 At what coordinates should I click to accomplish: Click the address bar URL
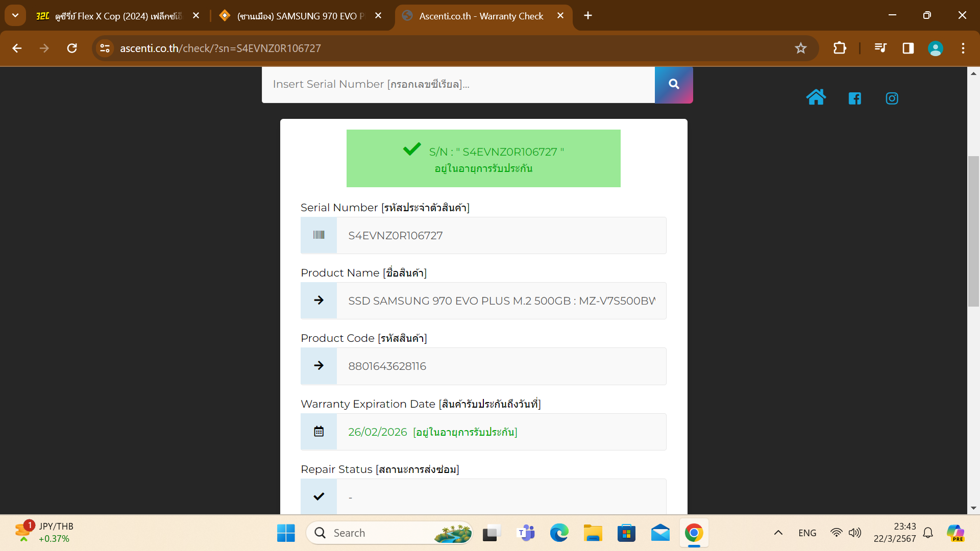[220, 48]
